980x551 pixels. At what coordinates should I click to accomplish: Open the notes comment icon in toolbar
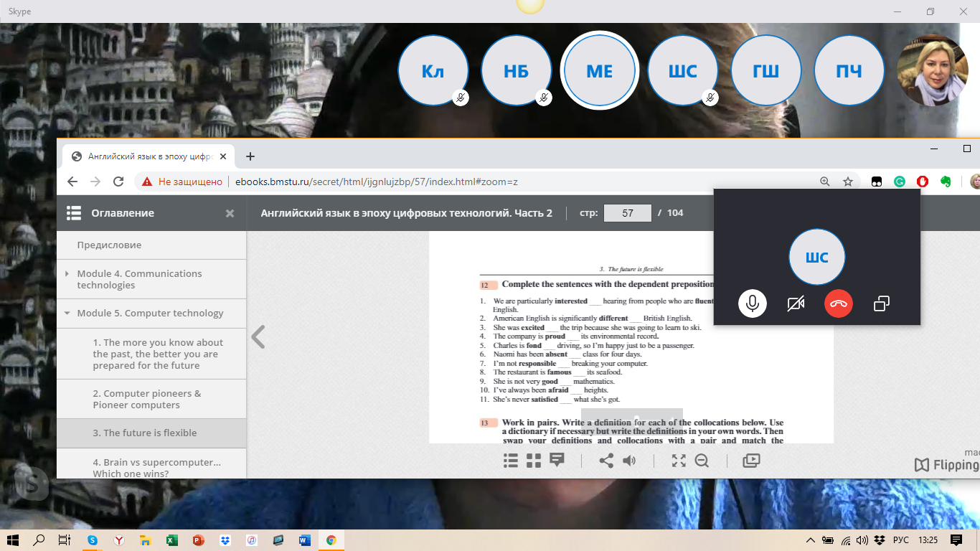tap(557, 461)
